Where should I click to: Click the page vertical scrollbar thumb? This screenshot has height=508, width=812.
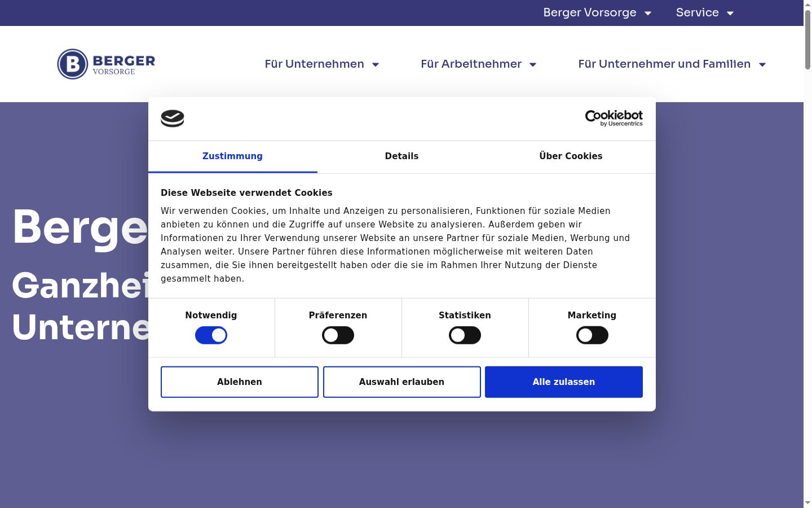tap(807, 40)
